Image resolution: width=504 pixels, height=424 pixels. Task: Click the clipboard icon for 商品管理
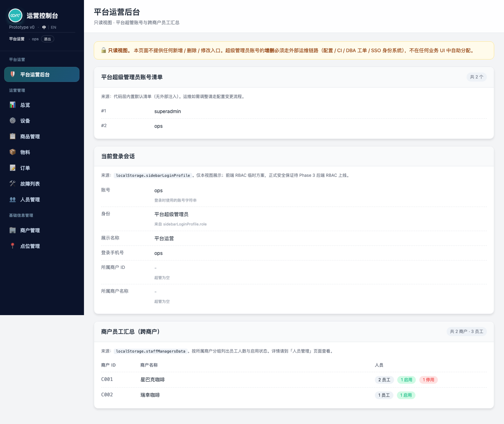[13, 136]
